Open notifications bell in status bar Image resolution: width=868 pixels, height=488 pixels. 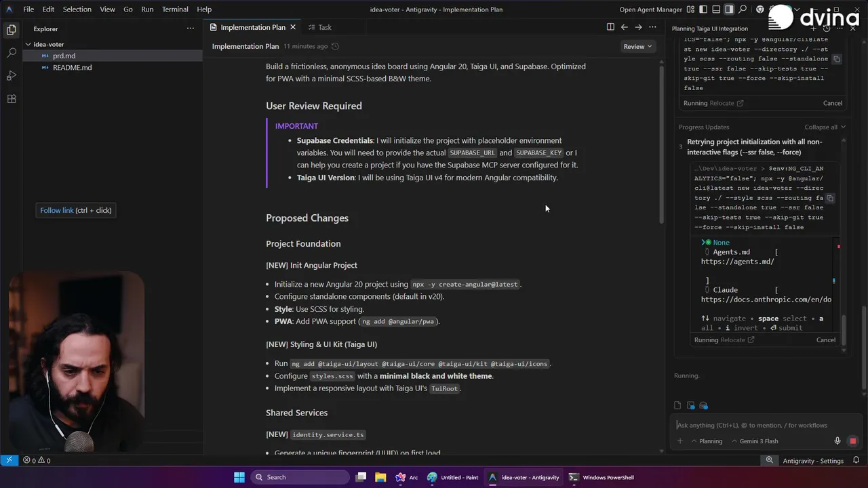click(856, 460)
